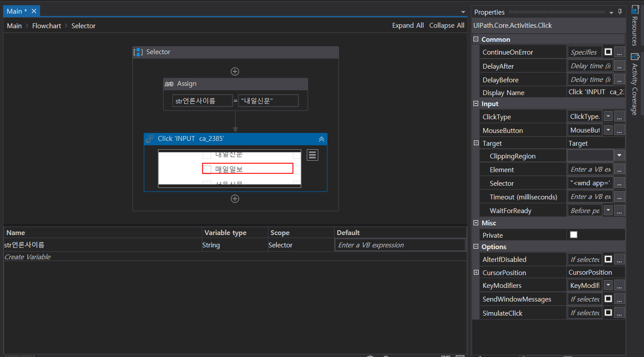The height and width of the screenshot is (357, 644).
Task: Open ellipsis editor for DelayBefore
Action: click(x=619, y=79)
